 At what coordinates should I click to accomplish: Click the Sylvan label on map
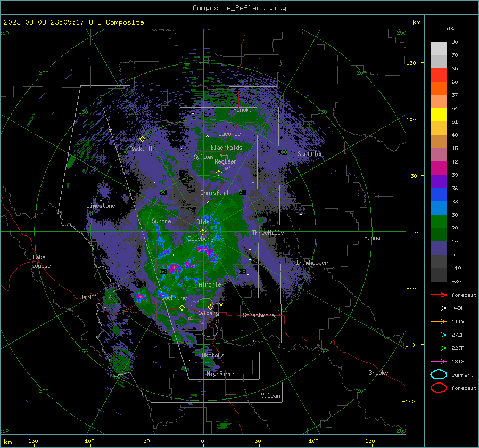pos(203,157)
